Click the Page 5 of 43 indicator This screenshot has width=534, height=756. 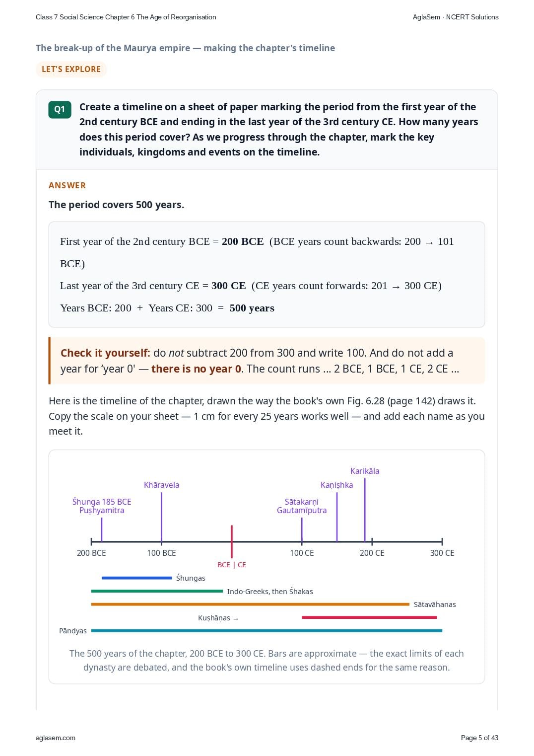click(x=479, y=738)
